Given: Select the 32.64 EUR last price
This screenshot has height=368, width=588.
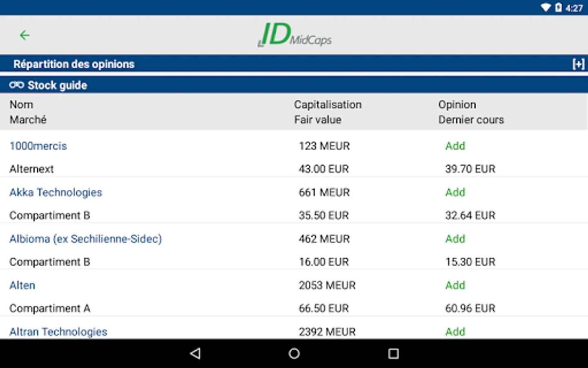Looking at the screenshot, I should click(470, 215).
